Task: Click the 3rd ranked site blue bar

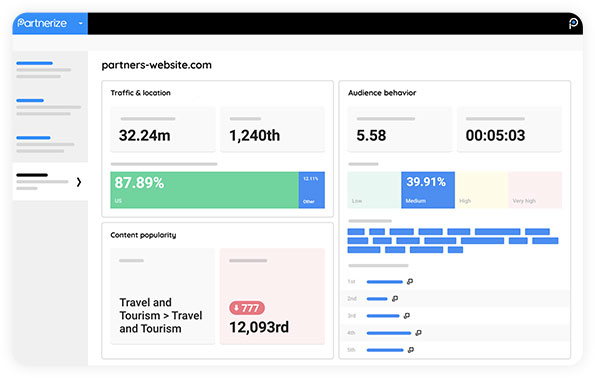Action: (383, 316)
